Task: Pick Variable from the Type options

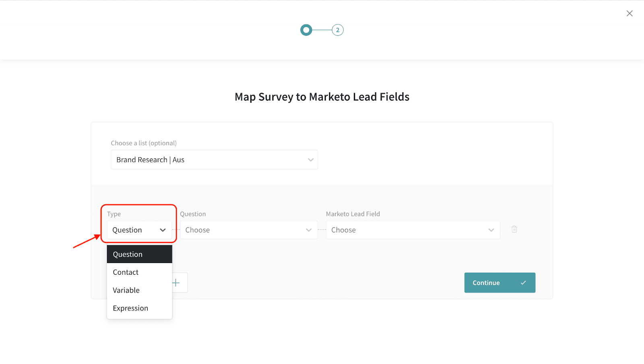Action: (x=126, y=290)
